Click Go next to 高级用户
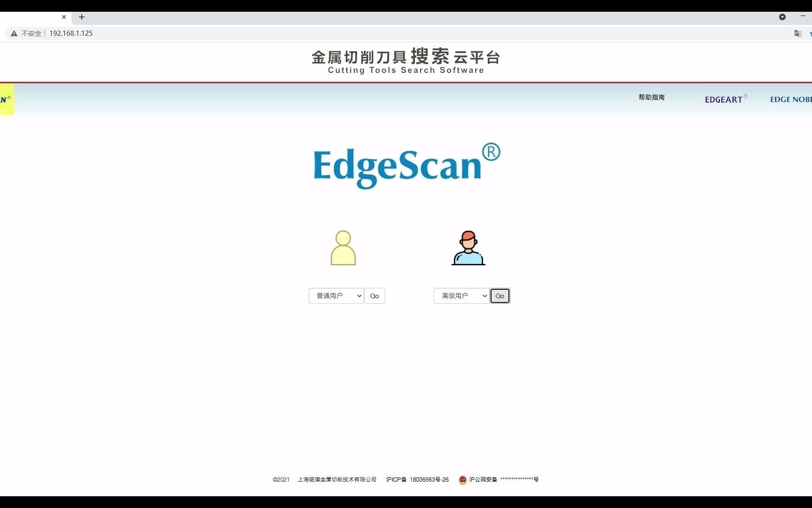This screenshot has width=812, height=508. [500, 296]
